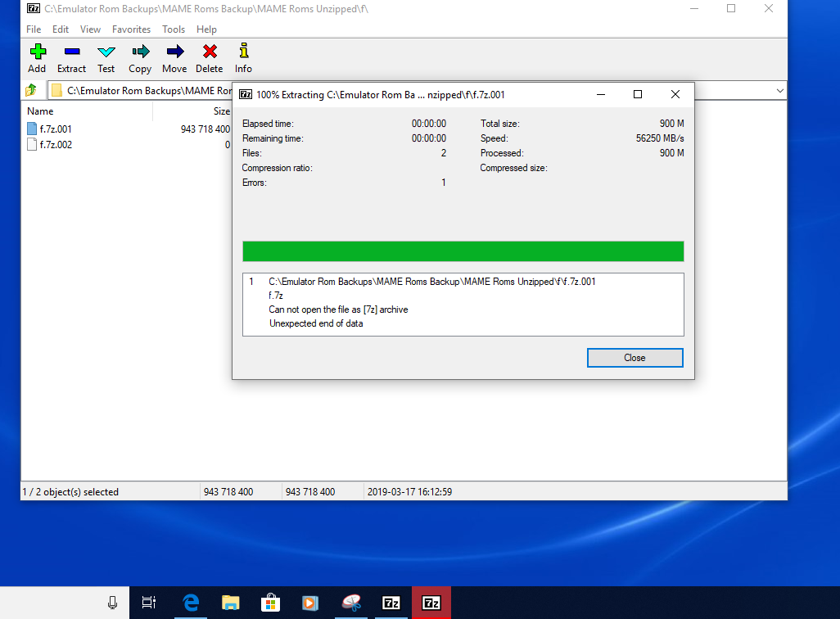
Task: Sort by the Name column header
Action: [x=40, y=111]
